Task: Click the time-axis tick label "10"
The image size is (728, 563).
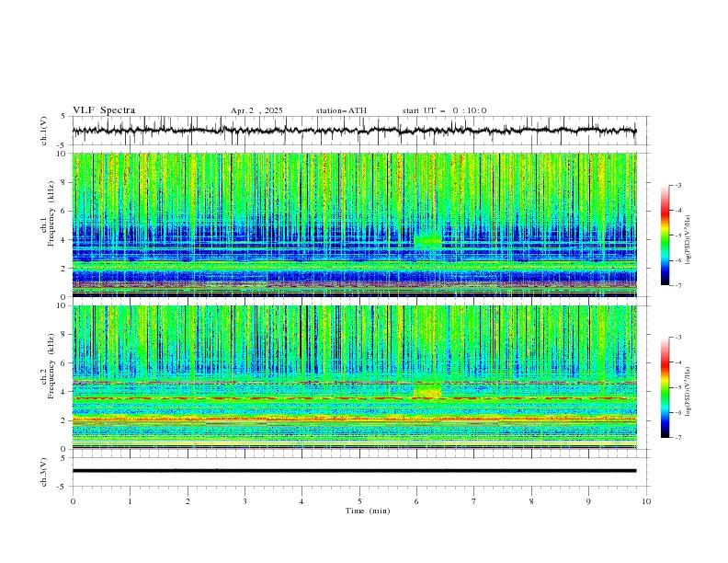Action: pyautogui.click(x=646, y=501)
